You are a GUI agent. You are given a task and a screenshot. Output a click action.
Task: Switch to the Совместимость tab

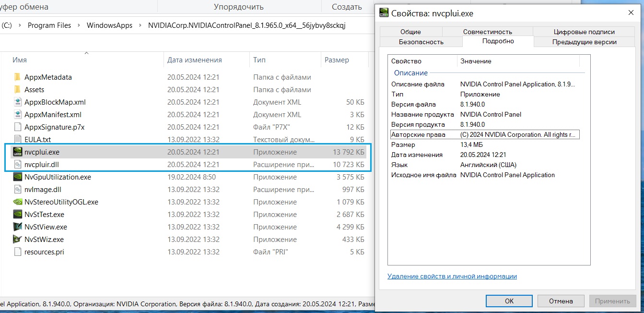click(487, 32)
